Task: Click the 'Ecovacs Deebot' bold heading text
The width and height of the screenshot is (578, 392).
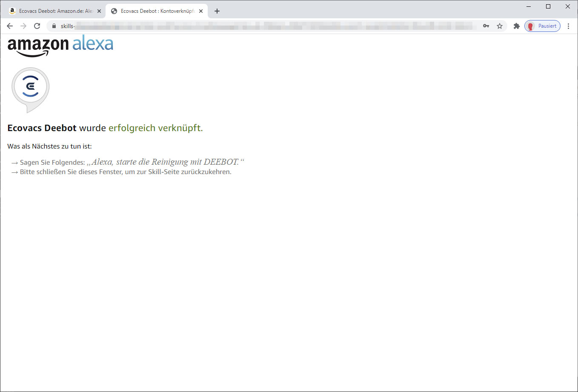Action: [x=42, y=128]
